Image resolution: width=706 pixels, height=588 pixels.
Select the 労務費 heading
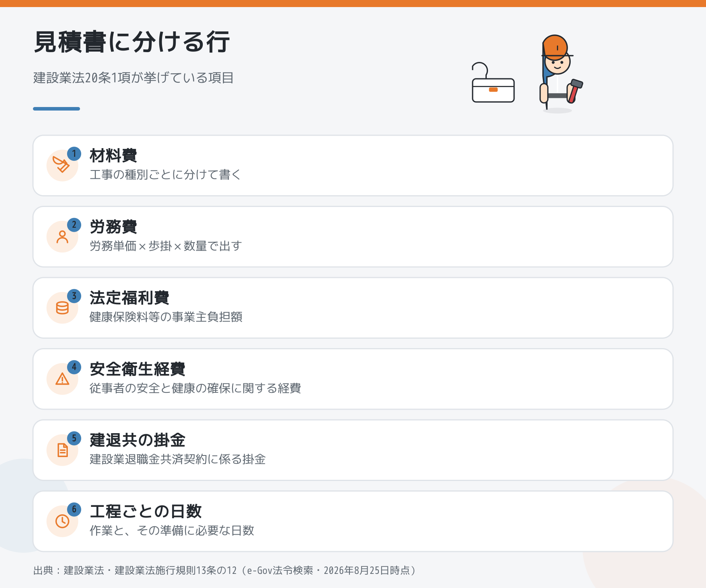click(x=113, y=227)
